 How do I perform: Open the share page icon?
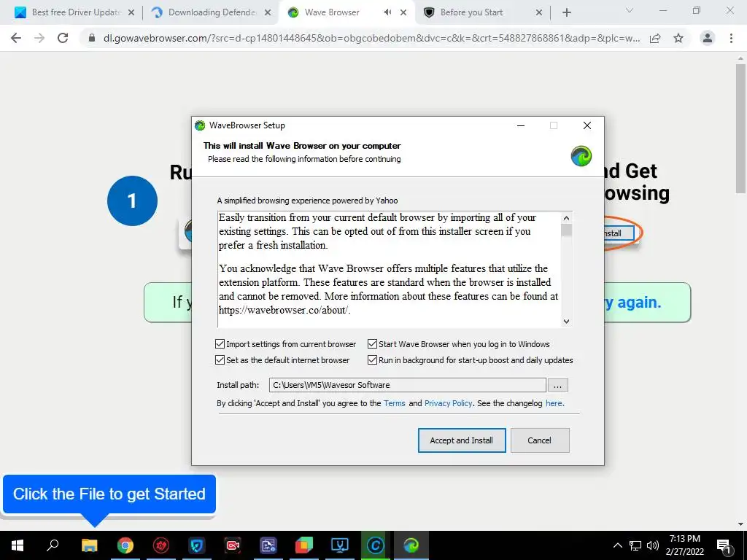(x=655, y=38)
